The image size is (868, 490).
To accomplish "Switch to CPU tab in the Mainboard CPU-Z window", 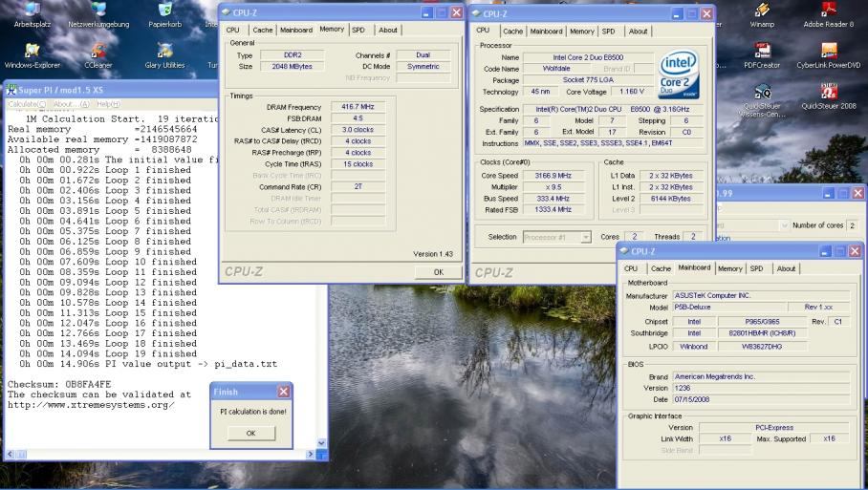I will [631, 268].
